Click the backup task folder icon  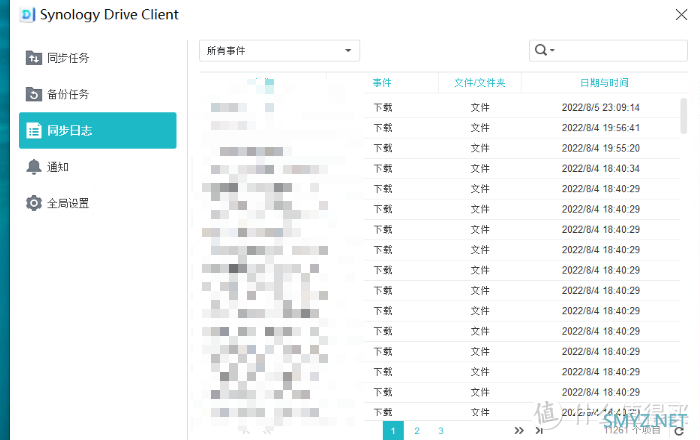pyautogui.click(x=34, y=94)
